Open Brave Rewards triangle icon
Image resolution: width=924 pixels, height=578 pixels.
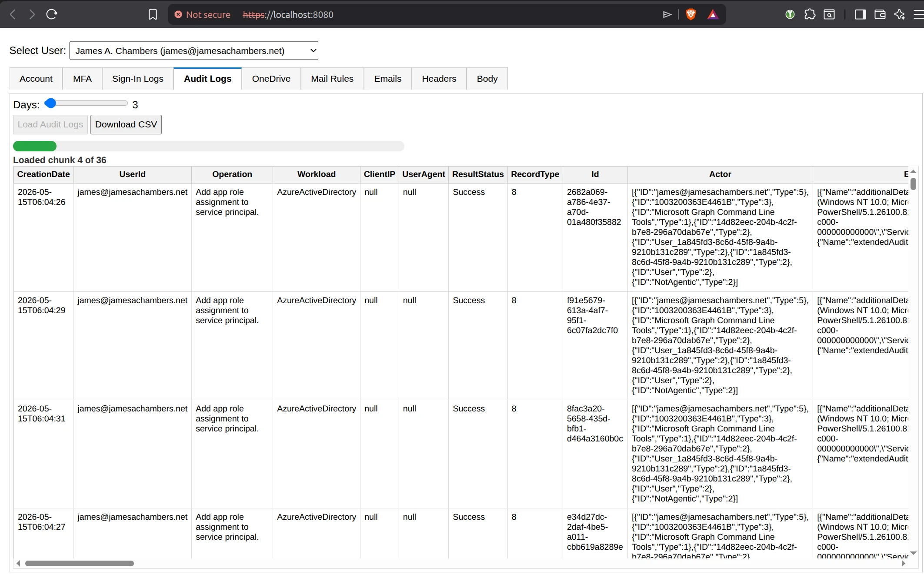(x=713, y=15)
